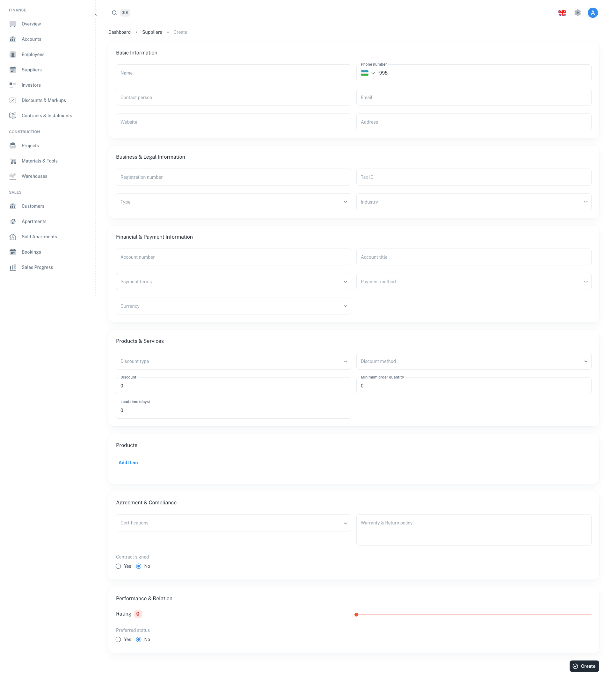
Task: Select Yes for Contract signed
Action: [119, 566]
